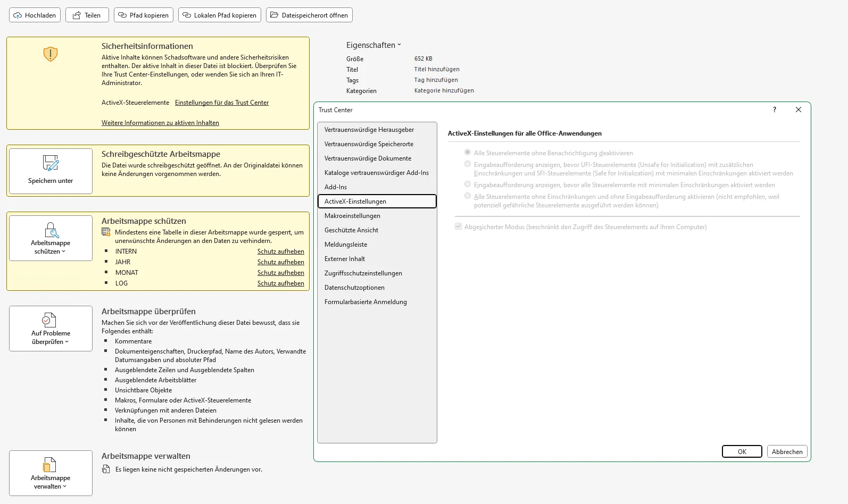Click the Teilen button
848x504 pixels.
(87, 15)
